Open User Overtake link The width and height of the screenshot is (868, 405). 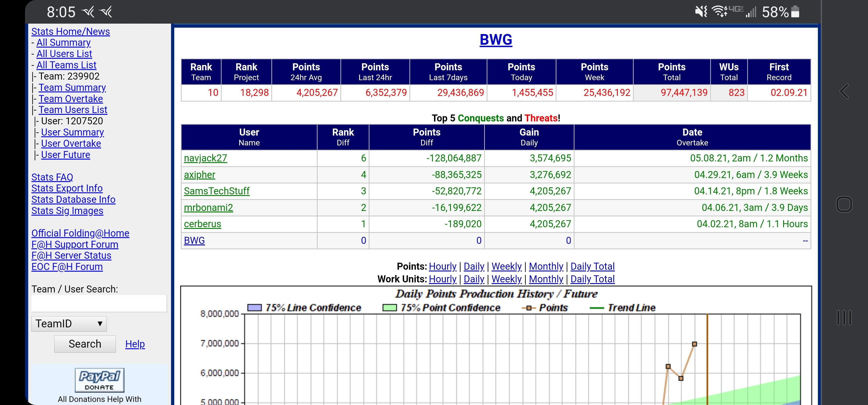[x=71, y=143]
